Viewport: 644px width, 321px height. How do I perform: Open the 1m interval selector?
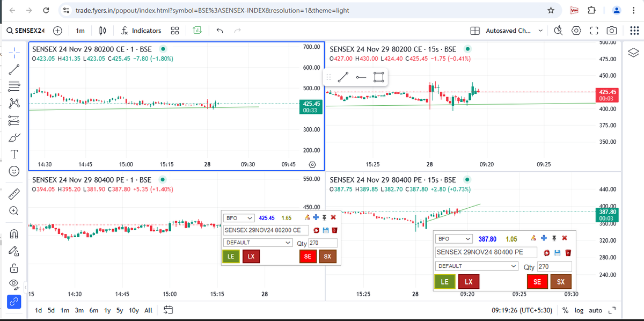coord(80,31)
